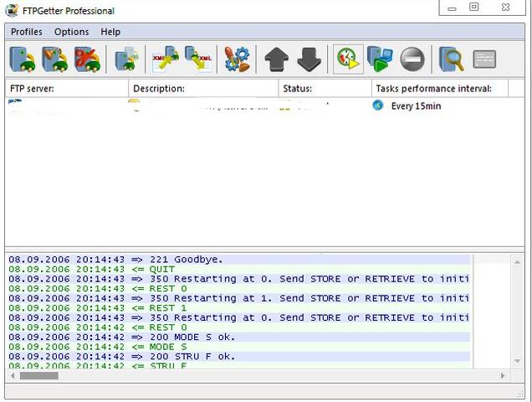This screenshot has width=532, height=402.
Task: Open the magnifier search server icon
Action: (451, 59)
